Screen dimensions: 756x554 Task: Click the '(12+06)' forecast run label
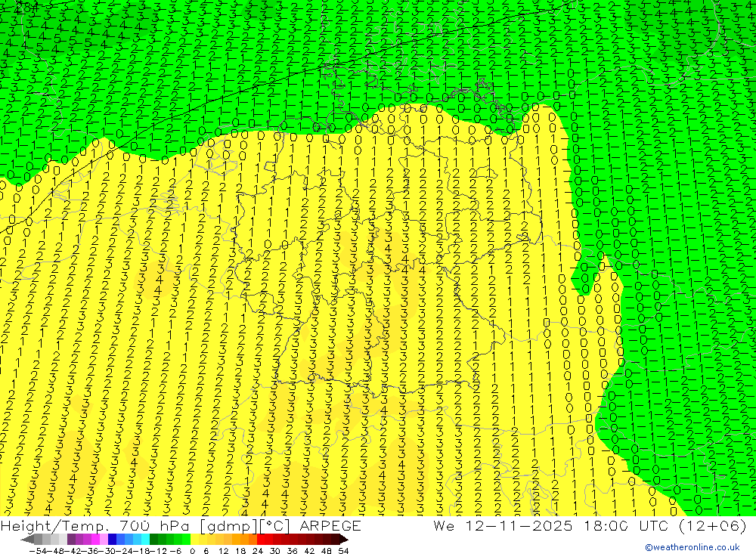pyautogui.click(x=713, y=525)
